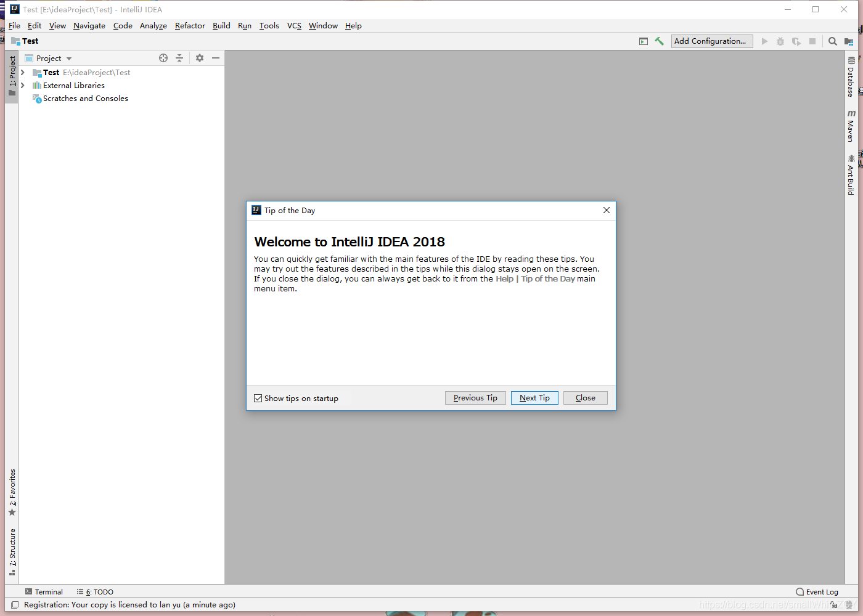
Task: Open the Refactor menu
Action: coord(190,26)
